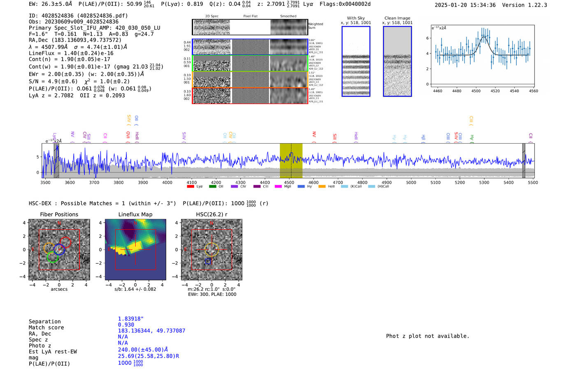Viewport: 576px width, 392px height.
Task: Click the orange aperture circle in HSC image
Action: pyautogui.click(x=212, y=249)
